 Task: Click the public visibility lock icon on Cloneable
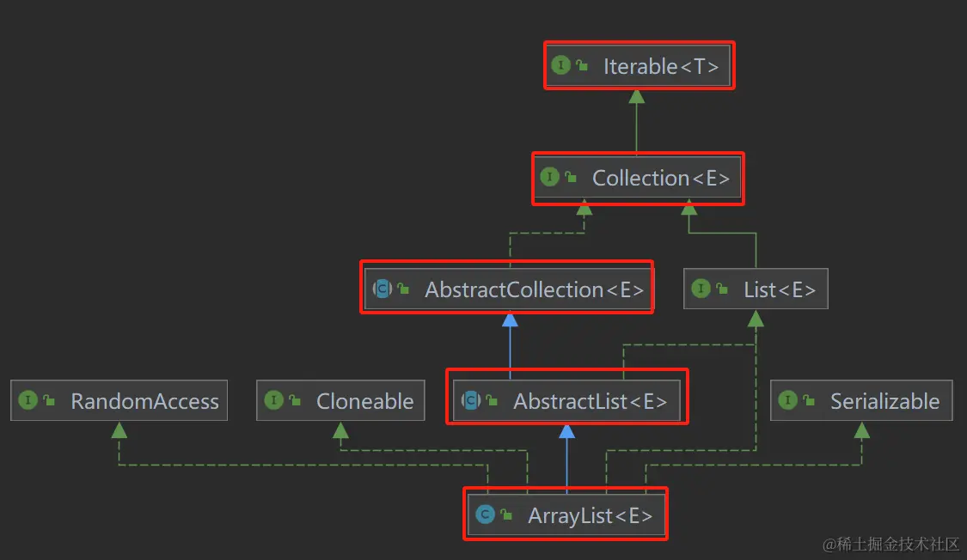[x=295, y=400]
